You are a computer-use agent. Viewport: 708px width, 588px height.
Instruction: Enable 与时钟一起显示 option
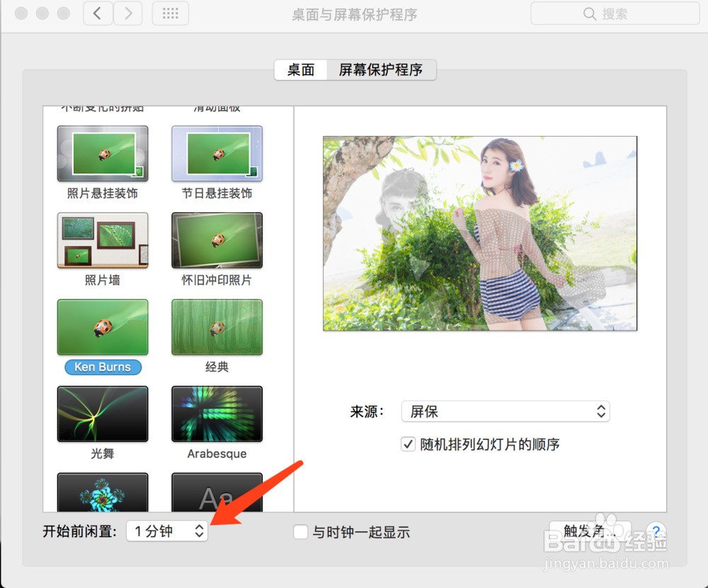(300, 531)
